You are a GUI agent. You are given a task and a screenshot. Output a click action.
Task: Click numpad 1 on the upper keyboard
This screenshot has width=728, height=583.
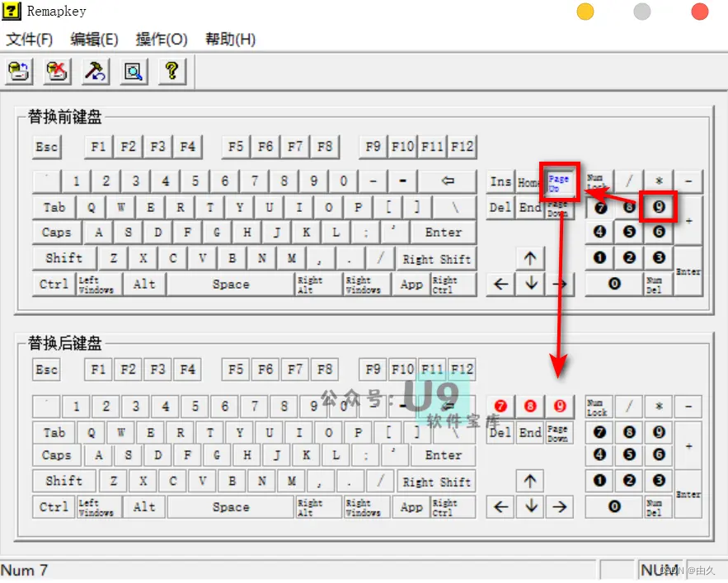point(600,258)
